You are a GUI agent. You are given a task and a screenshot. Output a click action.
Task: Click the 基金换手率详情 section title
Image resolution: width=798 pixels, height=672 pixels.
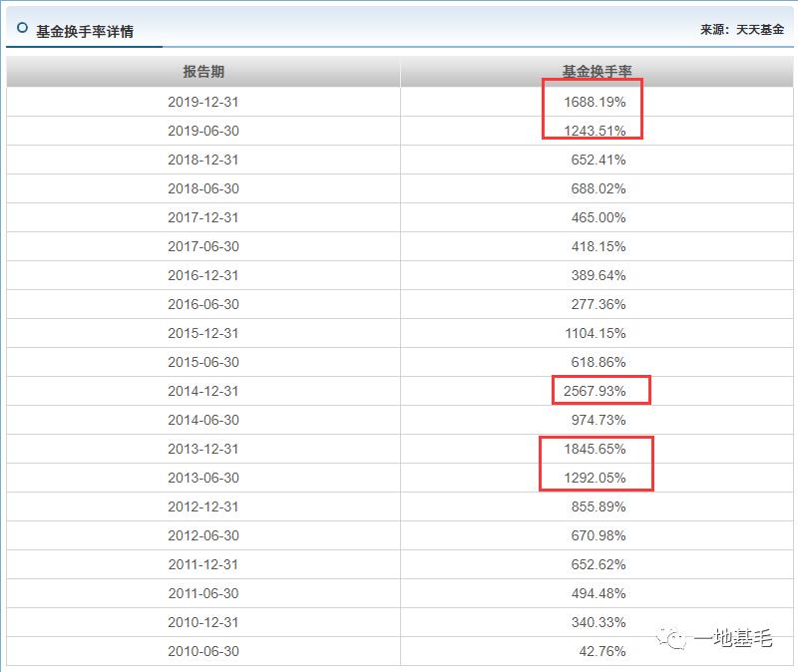tap(85, 32)
